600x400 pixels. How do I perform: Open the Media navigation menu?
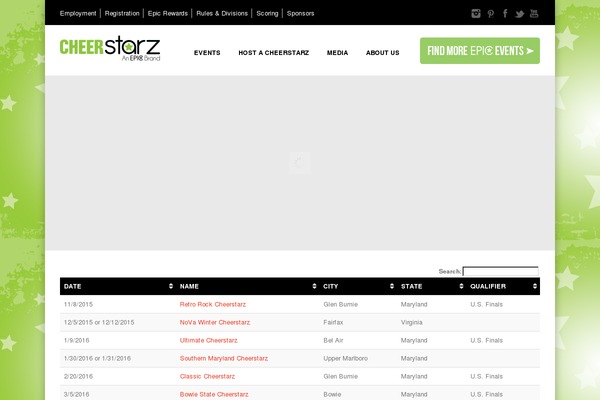tap(338, 53)
